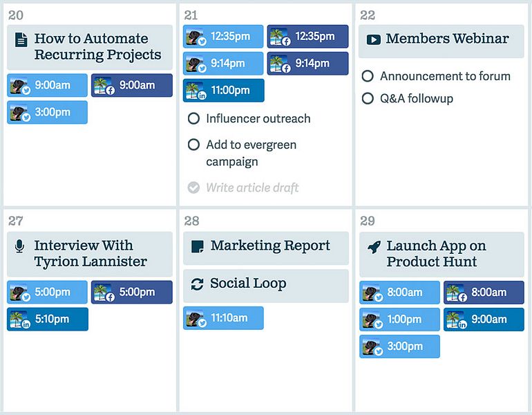
Task: Uncheck the completed Write article draft task
Action: coord(193,187)
